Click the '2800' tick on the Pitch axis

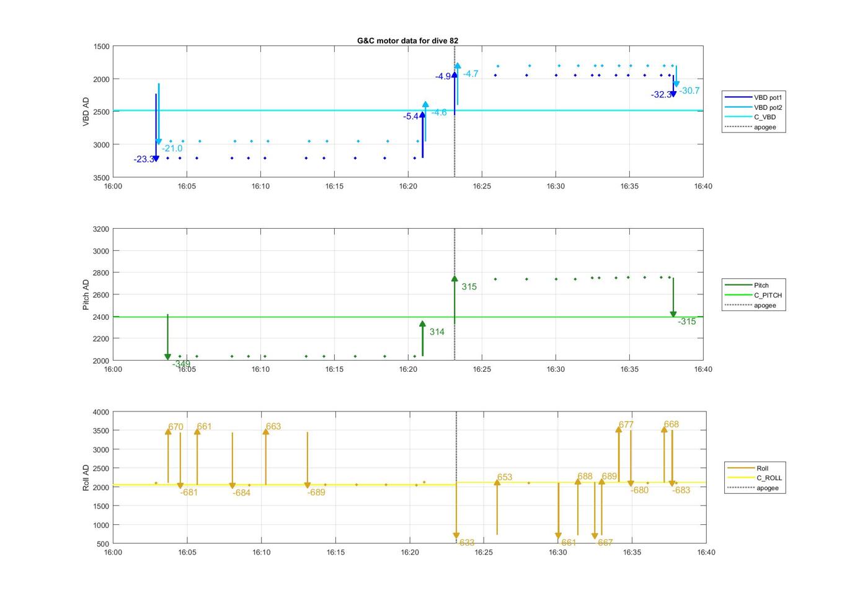[101, 273]
